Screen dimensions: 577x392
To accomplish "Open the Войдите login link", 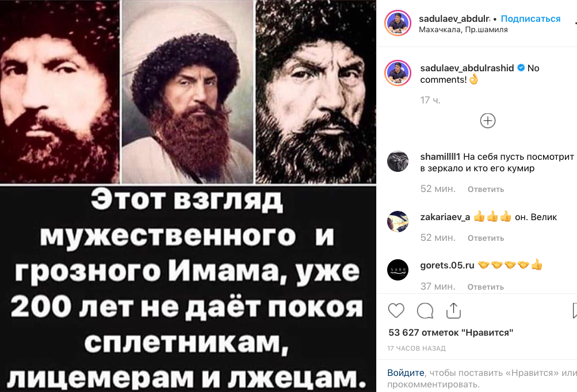I will (x=406, y=373).
